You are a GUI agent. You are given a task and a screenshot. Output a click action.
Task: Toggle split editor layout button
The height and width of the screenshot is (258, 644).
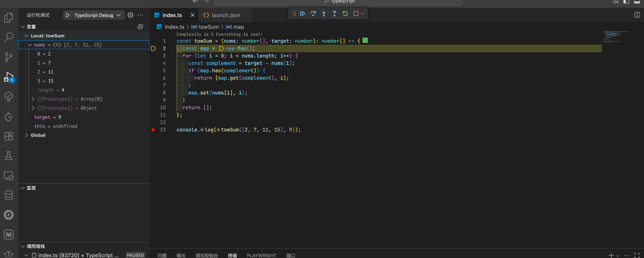pos(637,15)
